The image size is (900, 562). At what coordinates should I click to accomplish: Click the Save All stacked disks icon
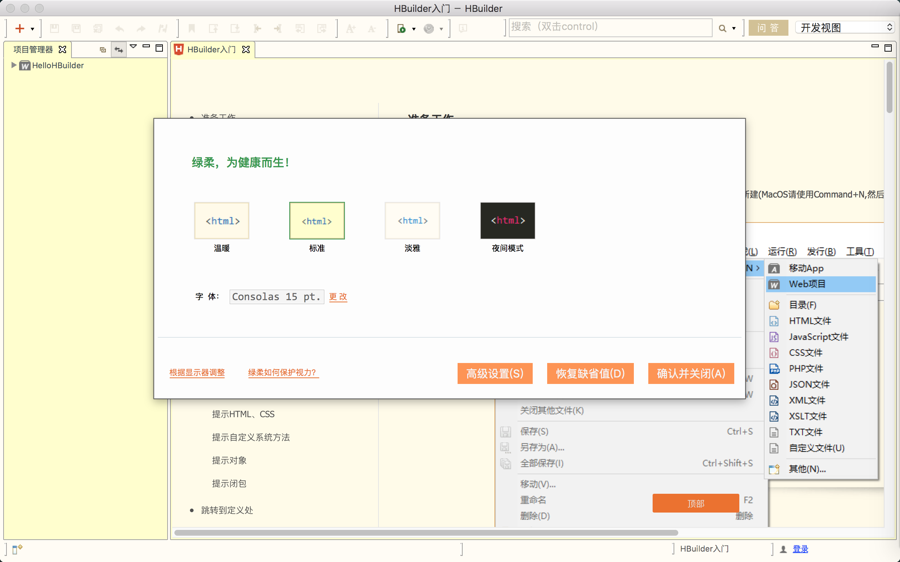[x=98, y=28]
